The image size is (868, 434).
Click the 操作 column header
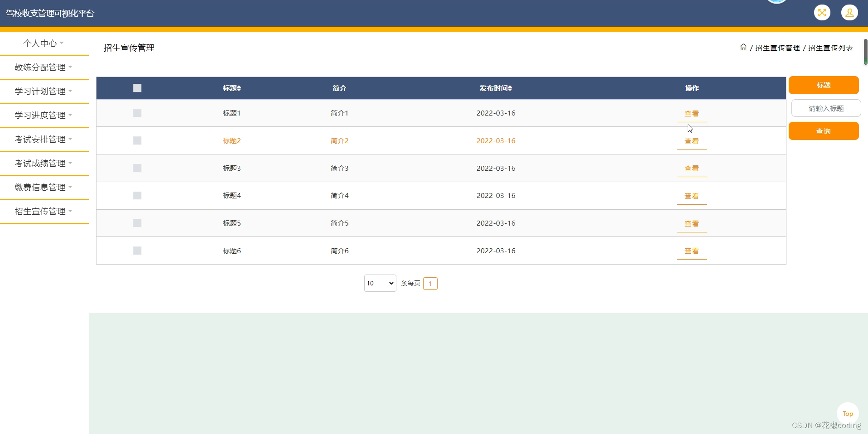692,88
